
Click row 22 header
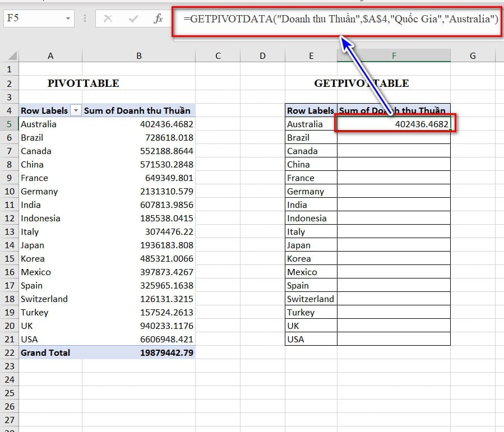coord(9,352)
